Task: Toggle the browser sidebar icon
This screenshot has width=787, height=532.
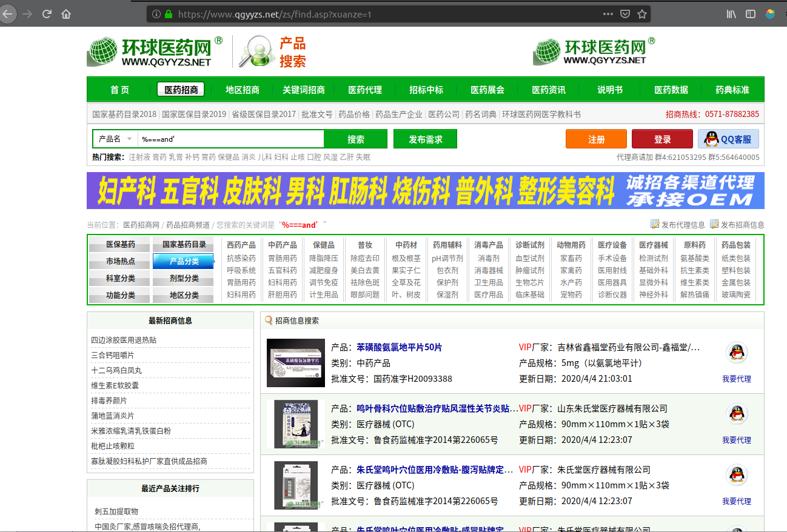Action: tap(751, 14)
